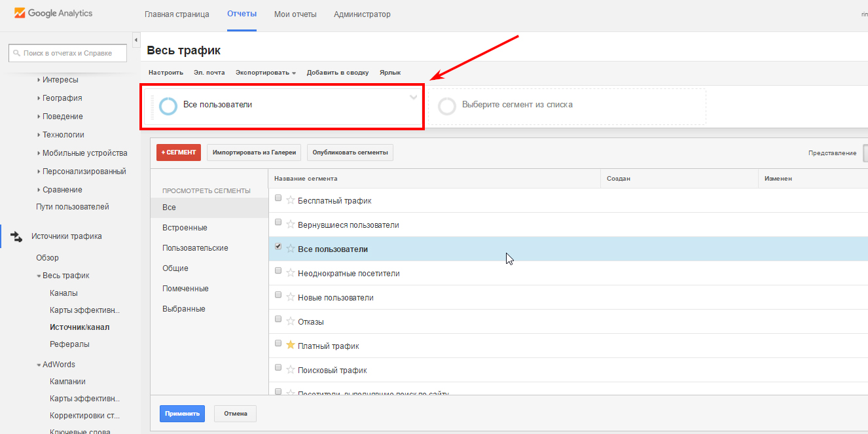This screenshot has width=868, height=434.
Task: Click Эл. почта in report toolbar
Action: pos(209,73)
